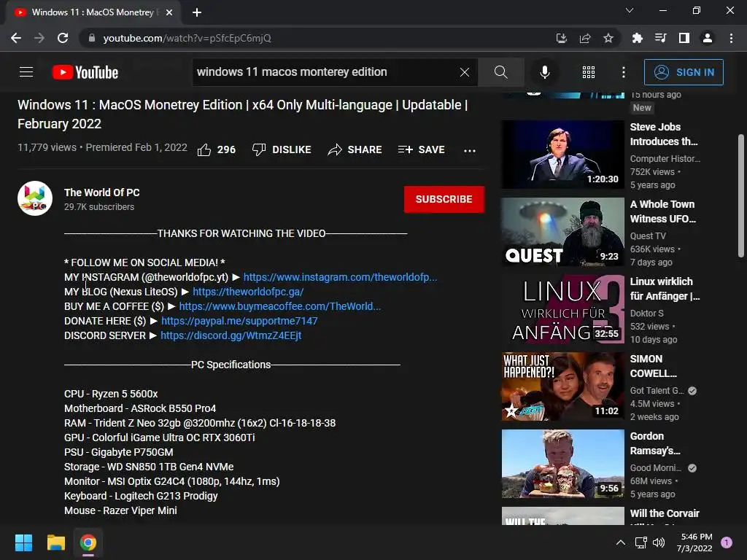Open the YouTube hamburger guide menu
Image resolution: width=747 pixels, height=560 pixels.
click(x=26, y=72)
